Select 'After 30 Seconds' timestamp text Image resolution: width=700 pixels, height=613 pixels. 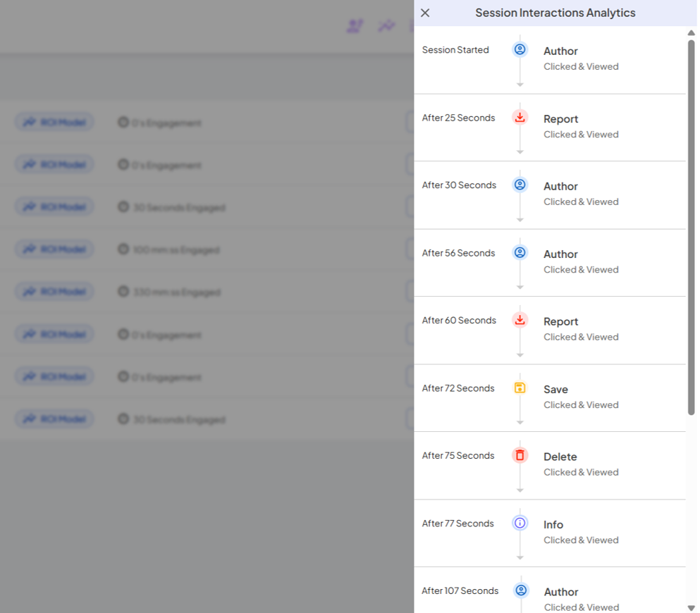pyautogui.click(x=459, y=185)
